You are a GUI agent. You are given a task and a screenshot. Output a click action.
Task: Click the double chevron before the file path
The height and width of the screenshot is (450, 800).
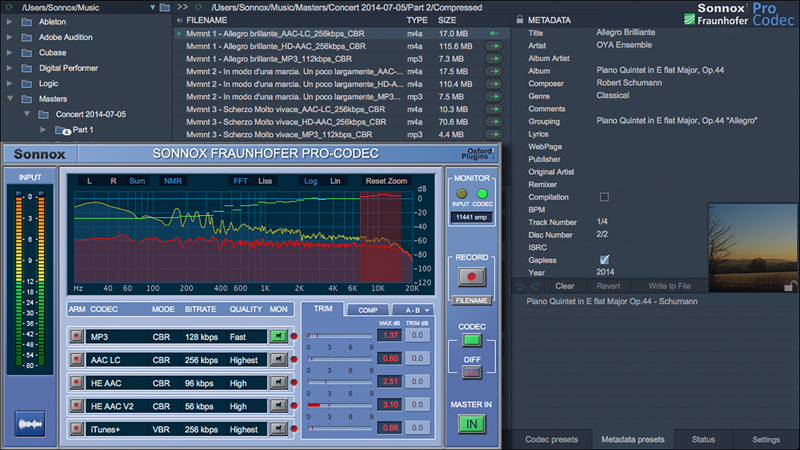coord(182,7)
